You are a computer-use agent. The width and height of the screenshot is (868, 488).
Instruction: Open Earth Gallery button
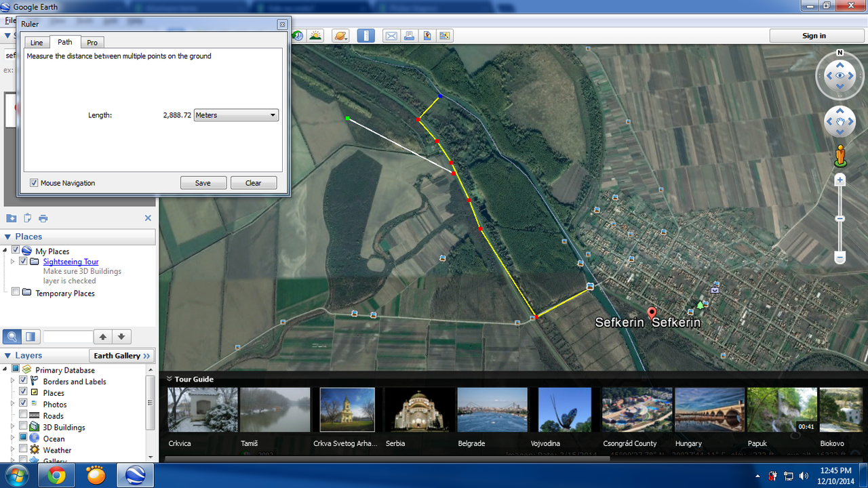[x=122, y=356]
